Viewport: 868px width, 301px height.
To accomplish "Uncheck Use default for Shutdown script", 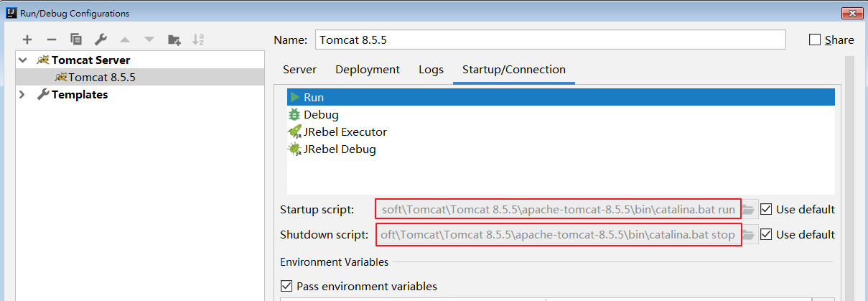I will 766,235.
